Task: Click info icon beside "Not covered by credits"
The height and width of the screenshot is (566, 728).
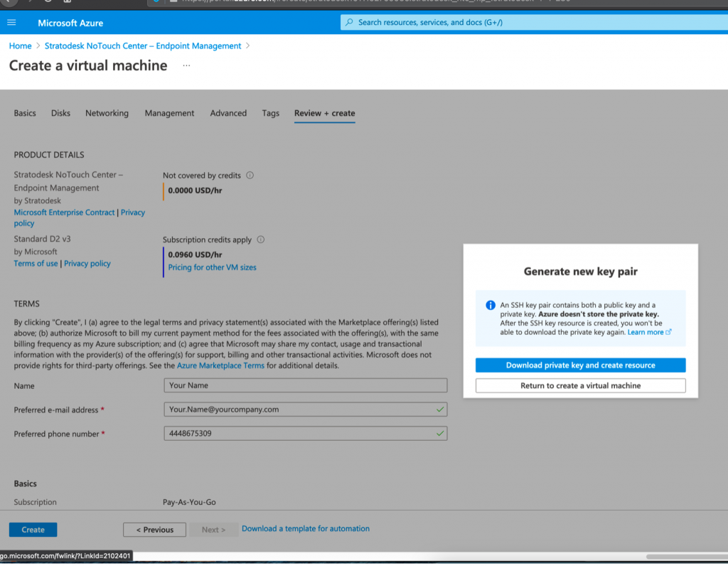Action: coord(250,175)
